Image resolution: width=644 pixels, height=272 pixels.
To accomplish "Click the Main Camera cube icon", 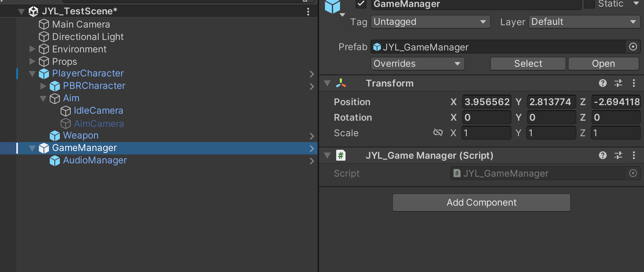I will pos(44,24).
